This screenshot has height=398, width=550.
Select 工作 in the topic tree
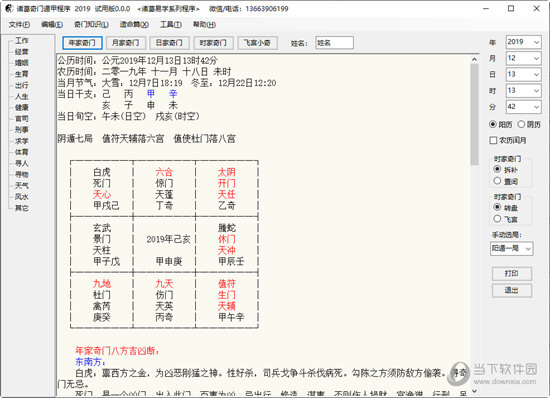click(21, 41)
